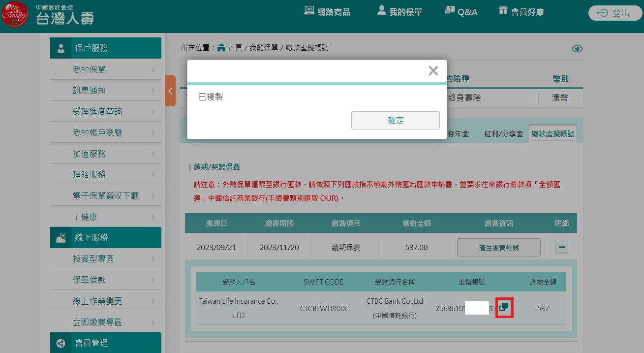Open the Q&A menu
Screen dimensions: 644x353
(461, 11)
